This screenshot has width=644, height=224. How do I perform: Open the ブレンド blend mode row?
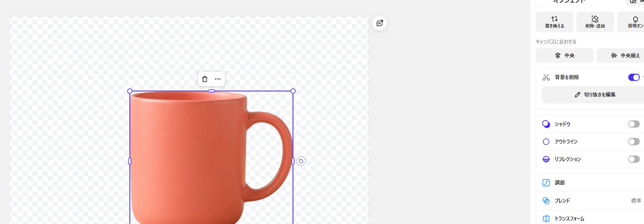[x=590, y=201]
